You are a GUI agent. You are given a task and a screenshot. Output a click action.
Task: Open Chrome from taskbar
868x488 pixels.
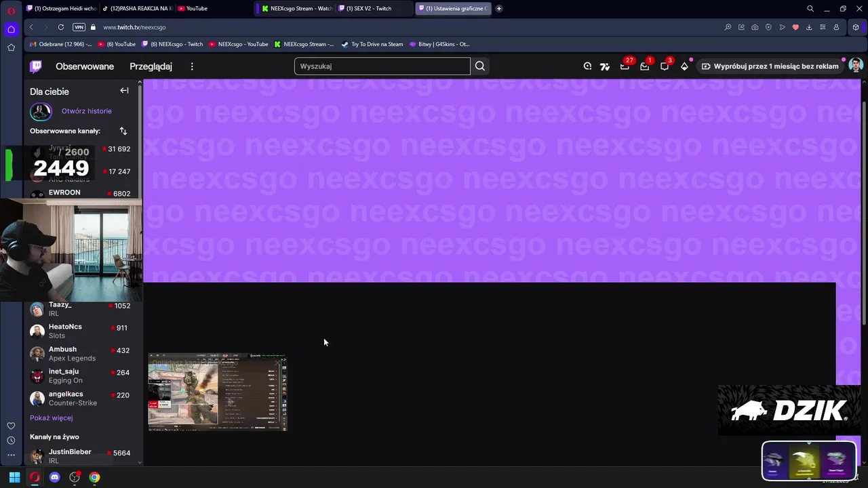(94, 477)
